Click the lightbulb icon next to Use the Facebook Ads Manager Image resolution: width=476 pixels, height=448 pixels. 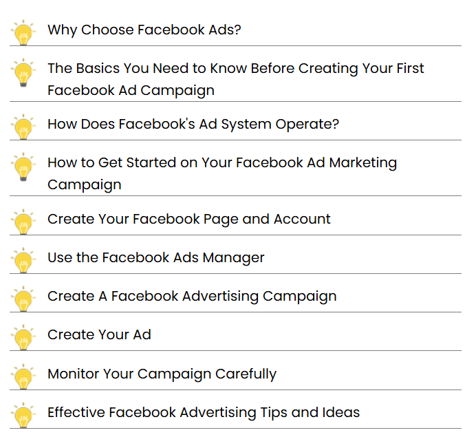click(x=23, y=260)
